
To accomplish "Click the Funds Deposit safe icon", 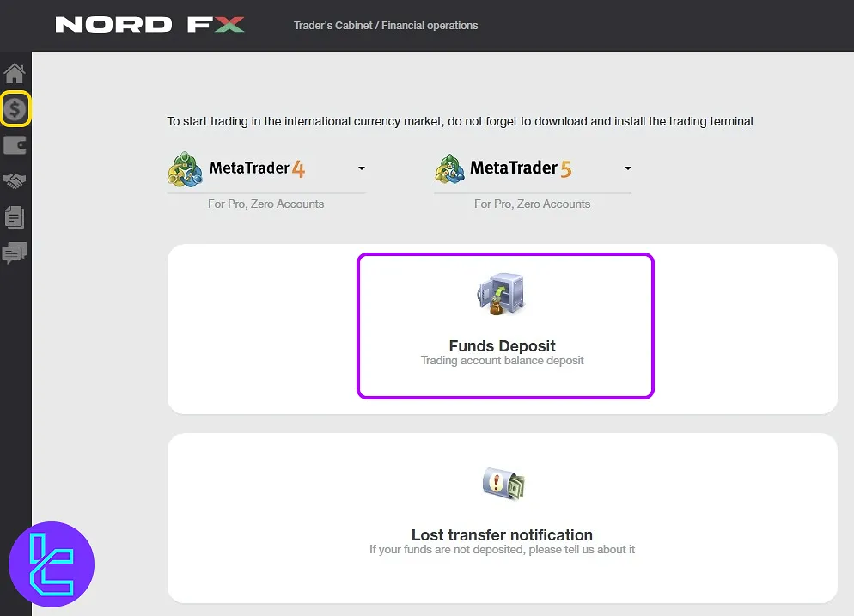I will [501, 294].
